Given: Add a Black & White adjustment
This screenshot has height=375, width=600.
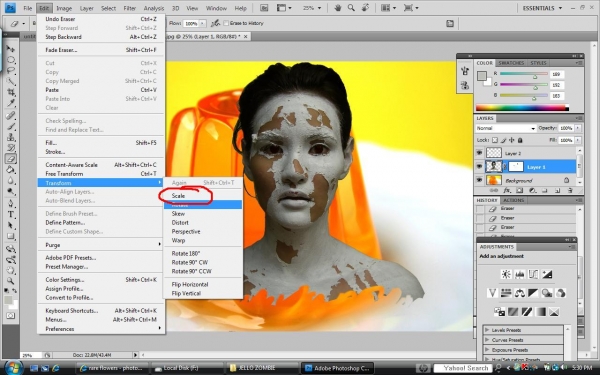Looking at the screenshot, I should tap(533, 293).
